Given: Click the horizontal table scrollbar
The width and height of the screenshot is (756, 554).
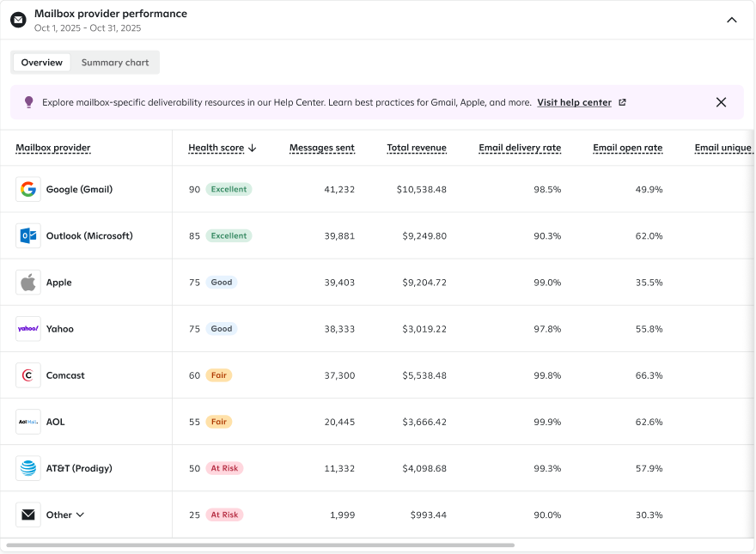Looking at the screenshot, I should 260,545.
